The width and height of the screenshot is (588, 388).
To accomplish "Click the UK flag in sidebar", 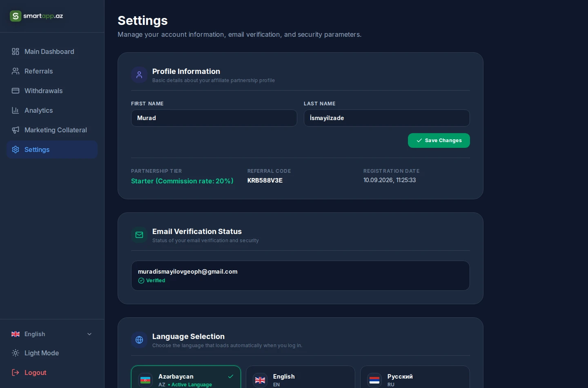I will [16, 334].
